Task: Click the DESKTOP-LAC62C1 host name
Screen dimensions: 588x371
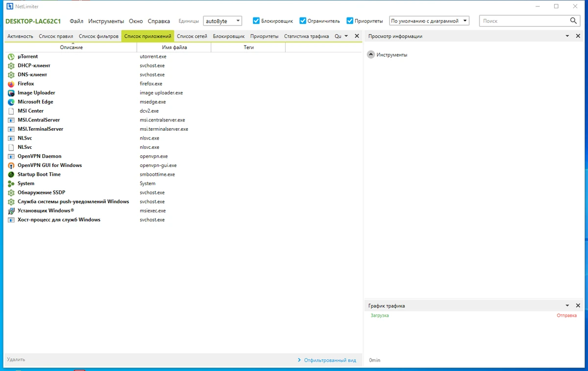Action: pyautogui.click(x=33, y=21)
